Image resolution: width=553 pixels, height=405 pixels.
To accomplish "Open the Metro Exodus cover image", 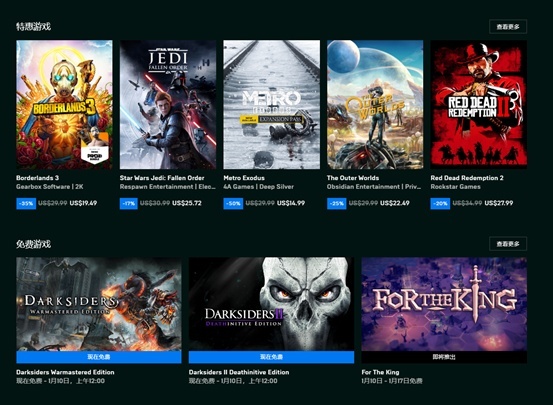I will pos(272,104).
